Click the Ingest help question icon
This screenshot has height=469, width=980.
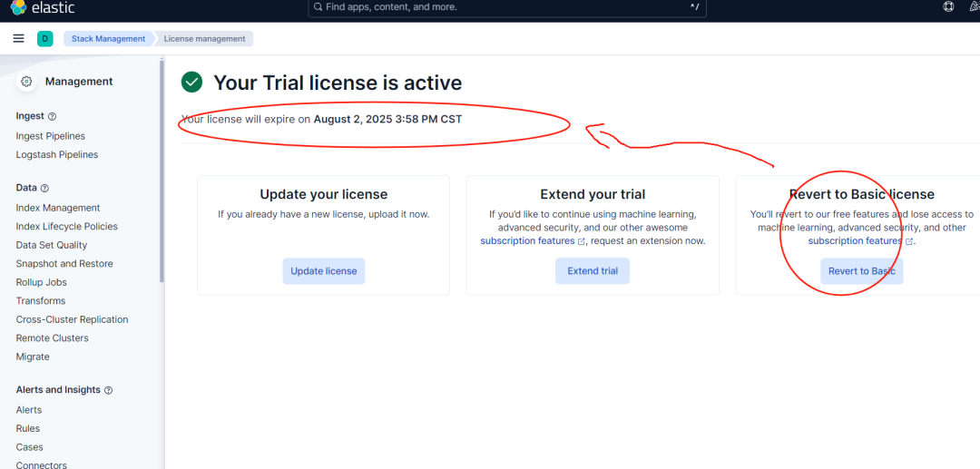52,116
